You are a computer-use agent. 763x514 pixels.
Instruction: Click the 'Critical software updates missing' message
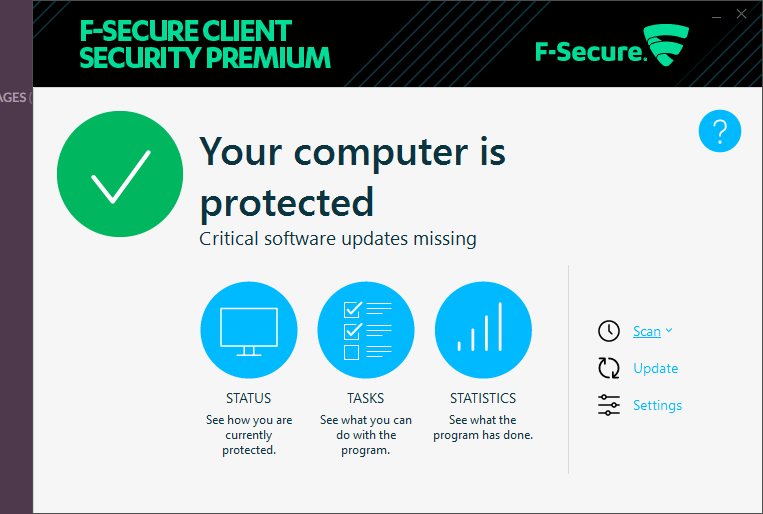pos(338,239)
